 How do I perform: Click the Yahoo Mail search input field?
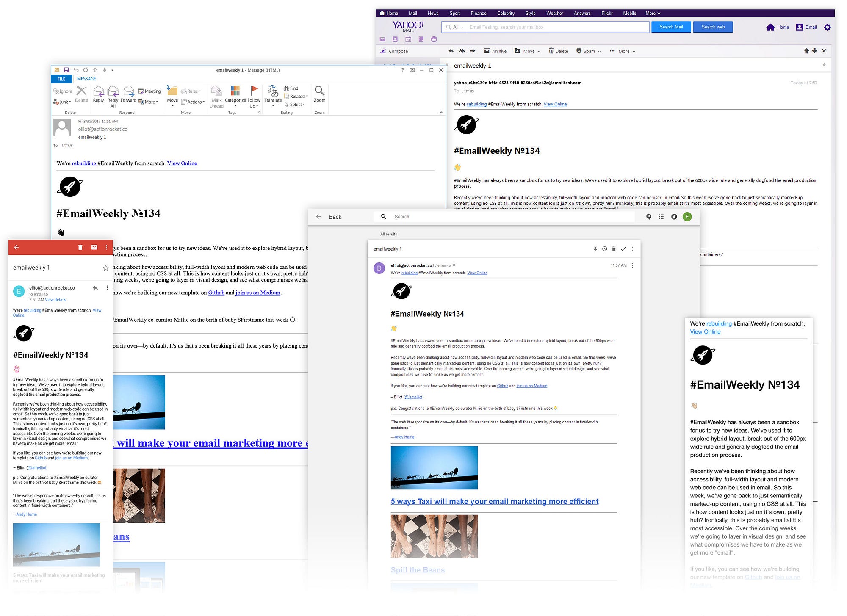tap(557, 27)
